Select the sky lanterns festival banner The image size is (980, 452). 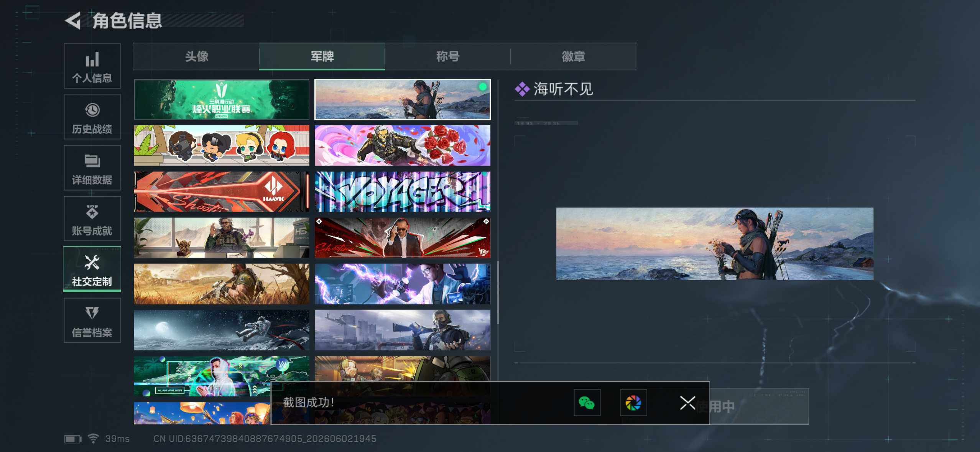[x=202, y=413]
